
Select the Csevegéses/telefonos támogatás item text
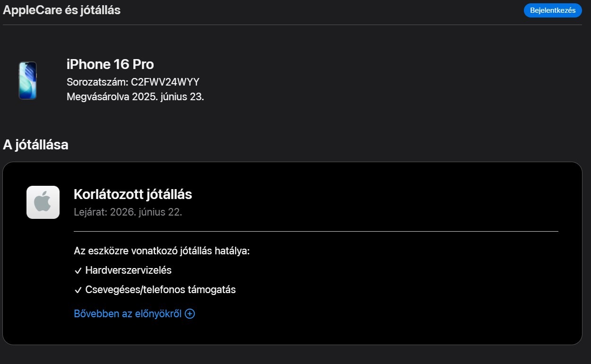[160, 290]
